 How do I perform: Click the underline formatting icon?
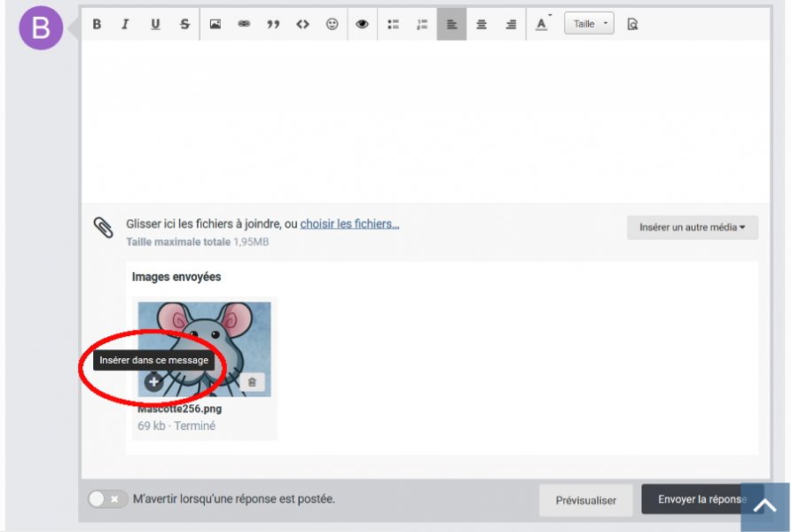click(155, 25)
